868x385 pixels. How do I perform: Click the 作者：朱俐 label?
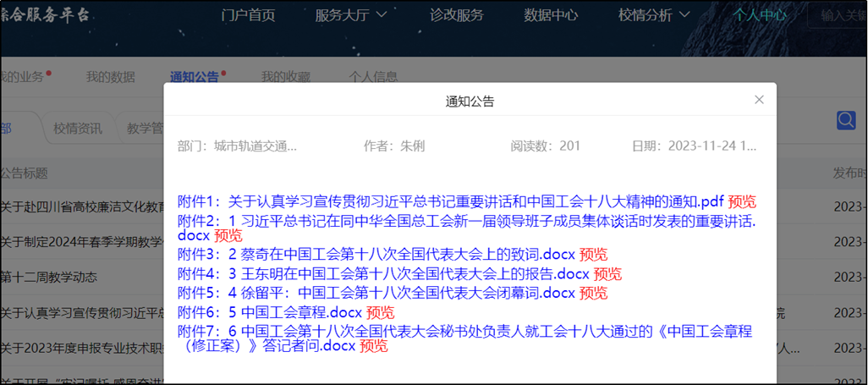click(394, 146)
